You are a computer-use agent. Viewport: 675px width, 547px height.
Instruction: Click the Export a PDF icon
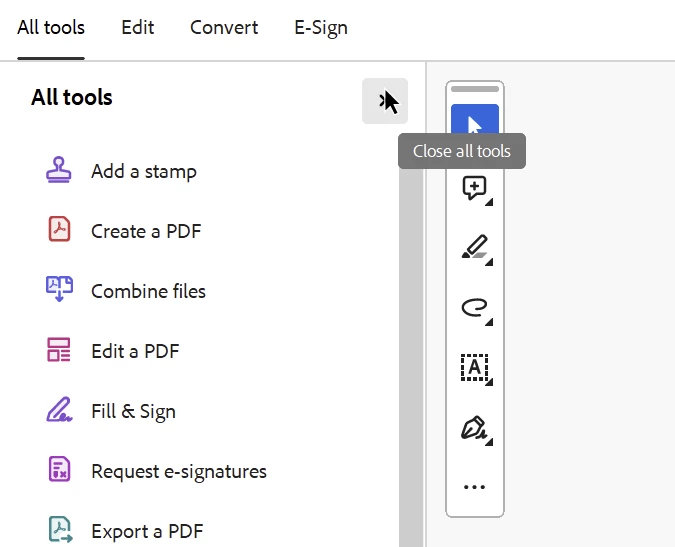pyautogui.click(x=60, y=529)
